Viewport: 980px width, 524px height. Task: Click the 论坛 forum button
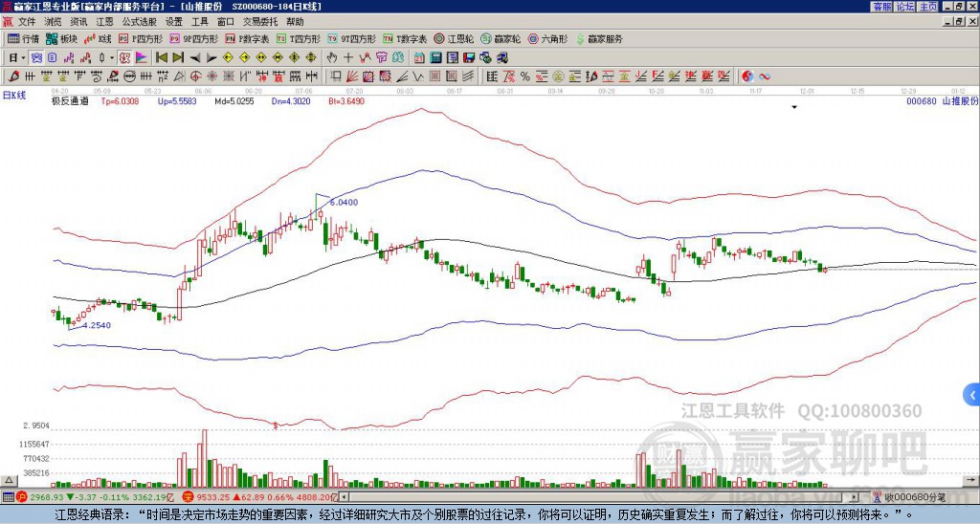click(x=905, y=7)
